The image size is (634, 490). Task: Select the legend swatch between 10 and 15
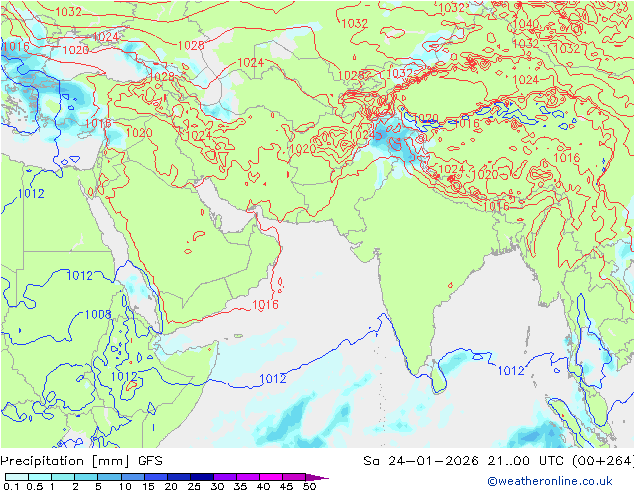point(133,477)
